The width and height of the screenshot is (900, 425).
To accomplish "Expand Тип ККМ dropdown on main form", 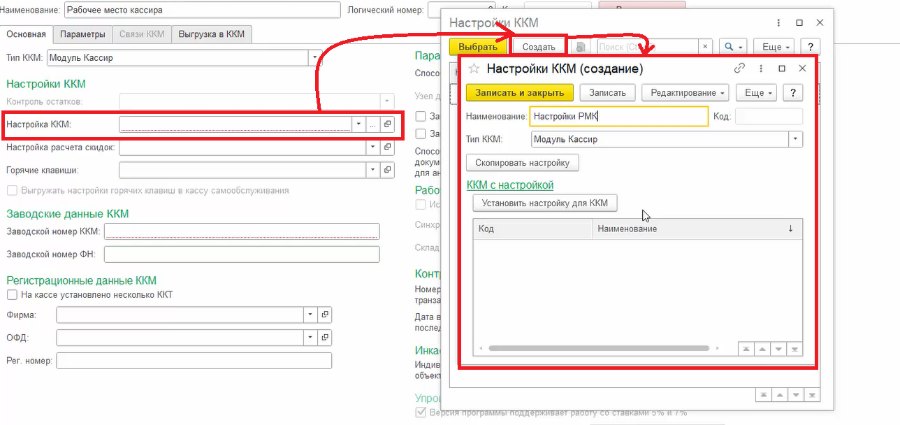I will (315, 57).
